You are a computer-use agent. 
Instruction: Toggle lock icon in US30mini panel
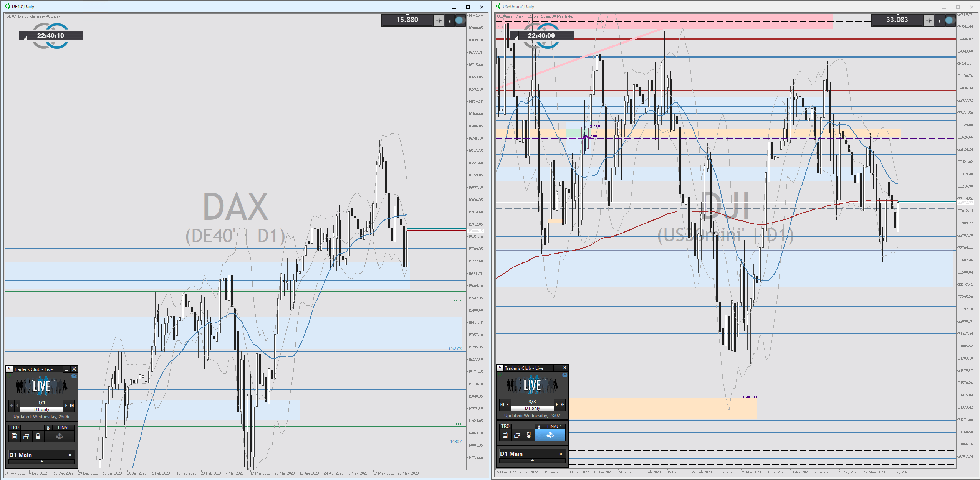(x=539, y=426)
